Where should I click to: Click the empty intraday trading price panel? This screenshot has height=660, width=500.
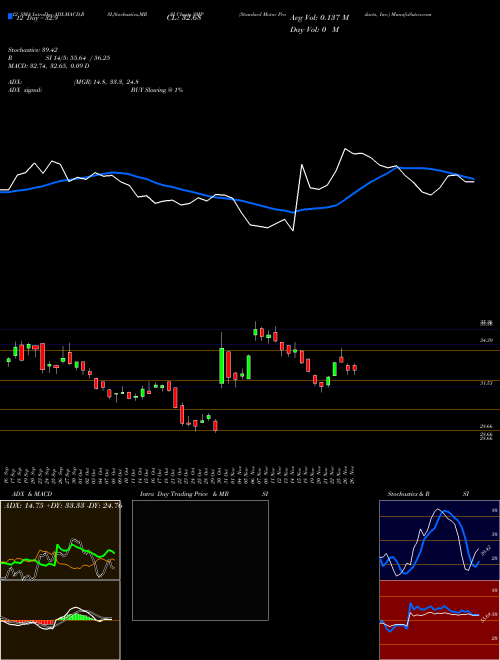(200, 560)
